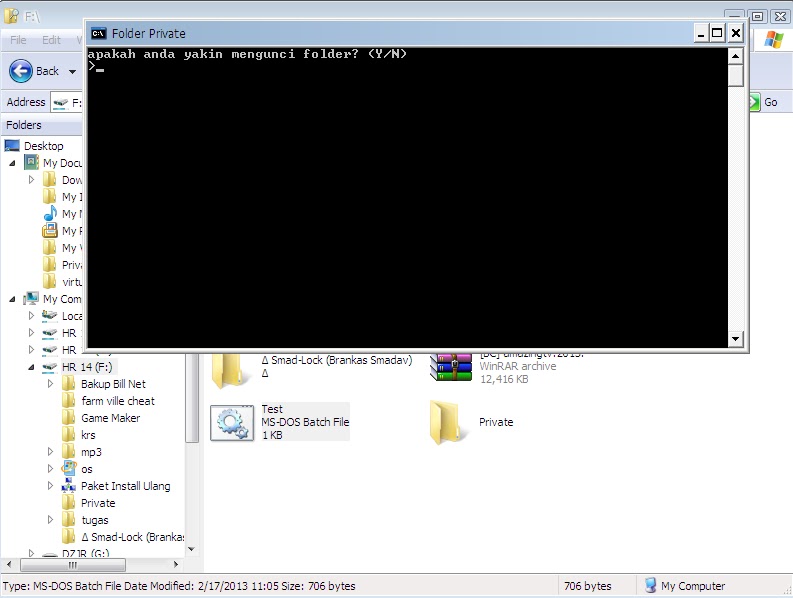Select farm ville cheat folder in tree
Screen dimensions: 793x598
click(118, 401)
